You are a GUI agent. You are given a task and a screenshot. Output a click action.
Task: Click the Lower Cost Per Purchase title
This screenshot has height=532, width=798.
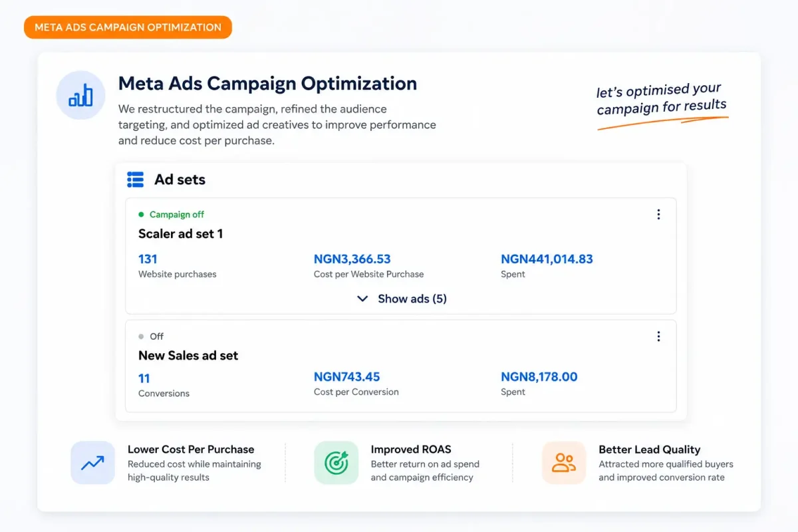(191, 450)
